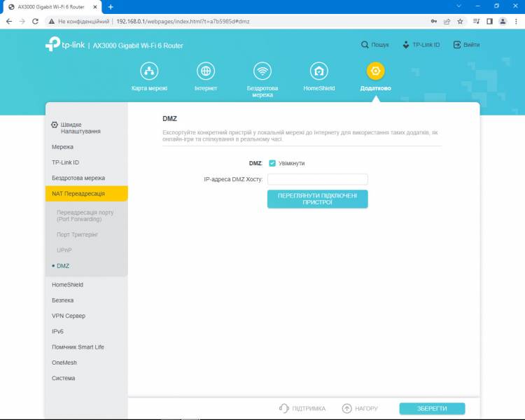
Task: Click the IP-адреса DMZ Хосту field
Action: (x=317, y=179)
